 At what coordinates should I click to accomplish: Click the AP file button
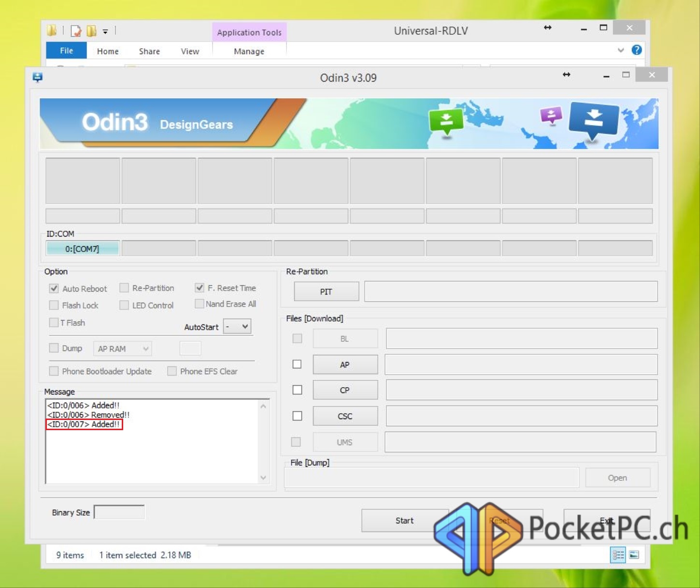click(x=345, y=364)
